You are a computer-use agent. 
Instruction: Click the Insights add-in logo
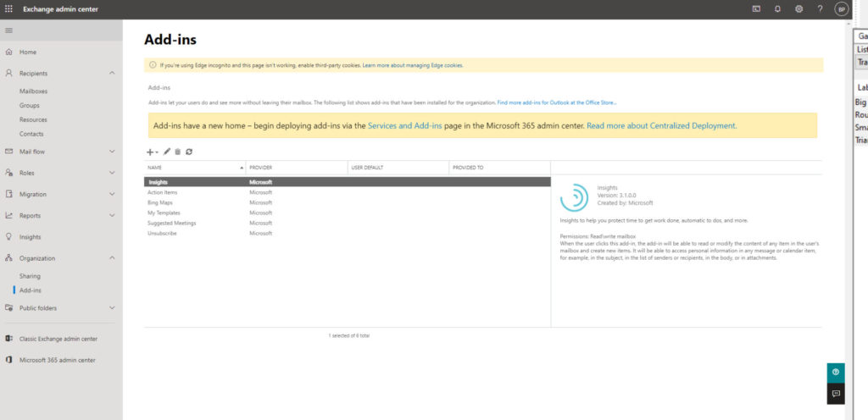pos(574,198)
